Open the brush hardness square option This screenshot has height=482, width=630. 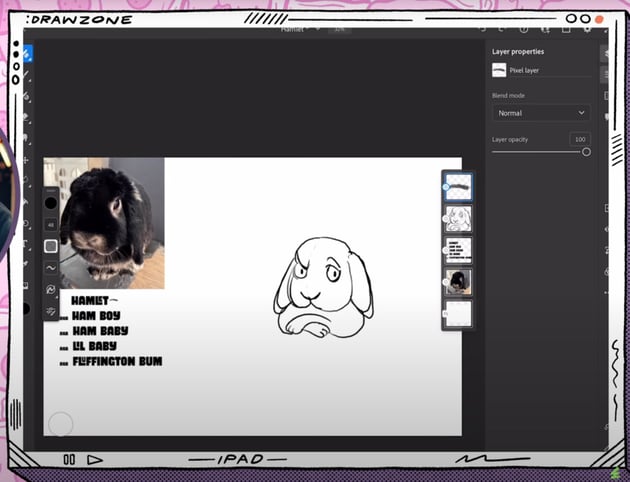[x=51, y=246]
